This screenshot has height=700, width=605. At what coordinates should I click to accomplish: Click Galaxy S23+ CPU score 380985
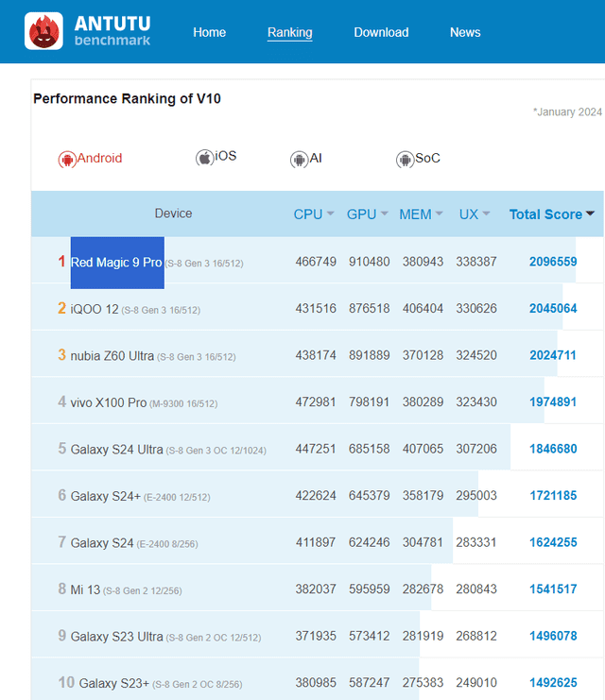(x=316, y=683)
